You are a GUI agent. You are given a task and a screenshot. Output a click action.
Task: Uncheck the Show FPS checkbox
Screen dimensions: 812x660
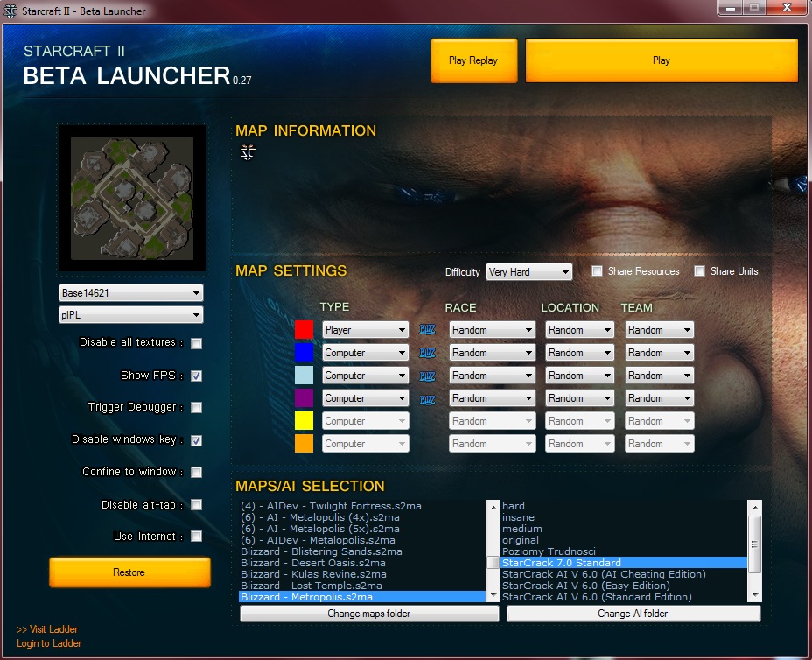coord(196,376)
